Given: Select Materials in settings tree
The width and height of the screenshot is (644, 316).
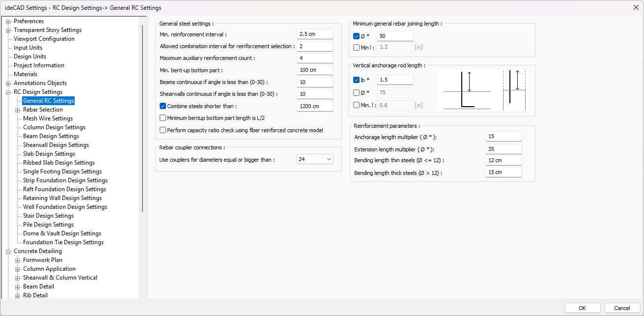Looking at the screenshot, I should (x=26, y=74).
